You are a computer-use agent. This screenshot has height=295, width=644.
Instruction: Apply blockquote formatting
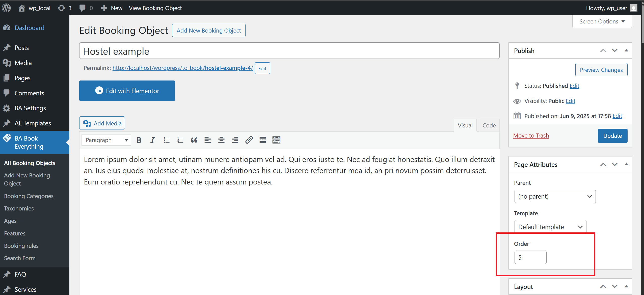point(194,140)
